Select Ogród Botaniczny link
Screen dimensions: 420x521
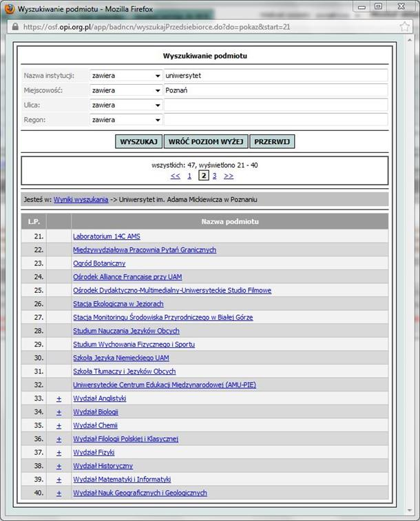[99, 263]
